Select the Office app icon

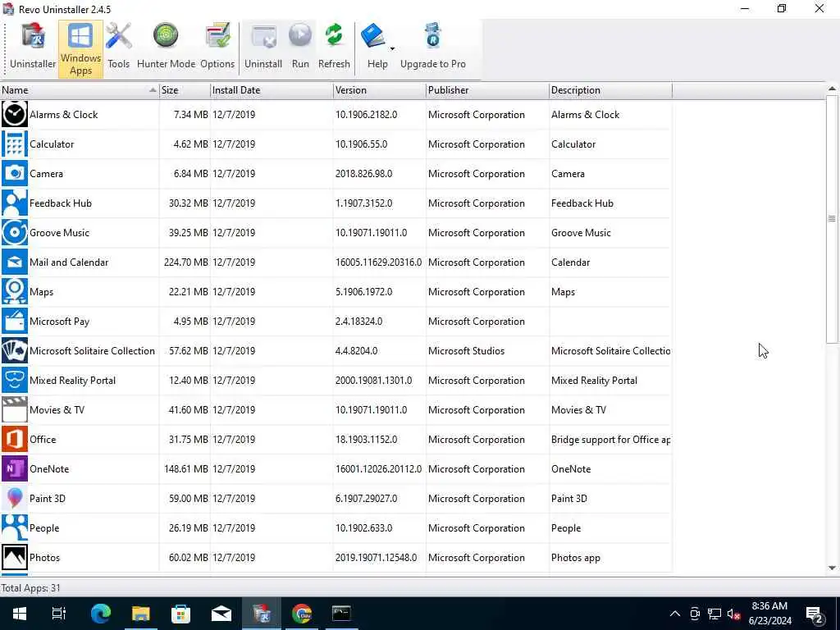pos(15,440)
